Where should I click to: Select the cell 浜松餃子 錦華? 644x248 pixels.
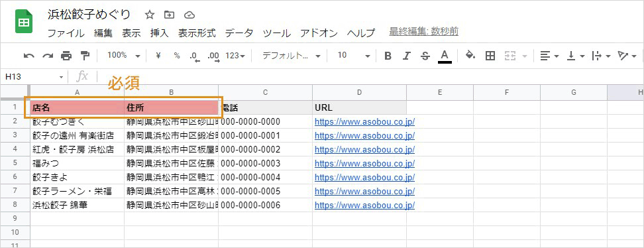coord(78,205)
